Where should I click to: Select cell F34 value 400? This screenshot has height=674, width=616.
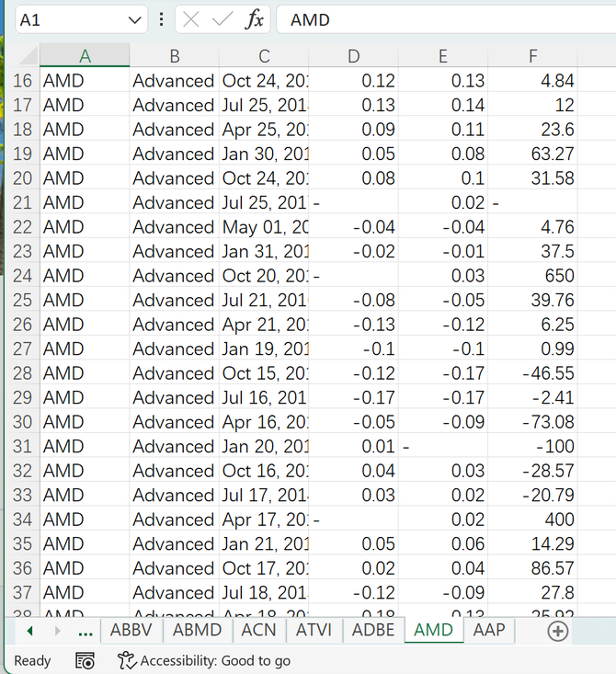[532, 520]
